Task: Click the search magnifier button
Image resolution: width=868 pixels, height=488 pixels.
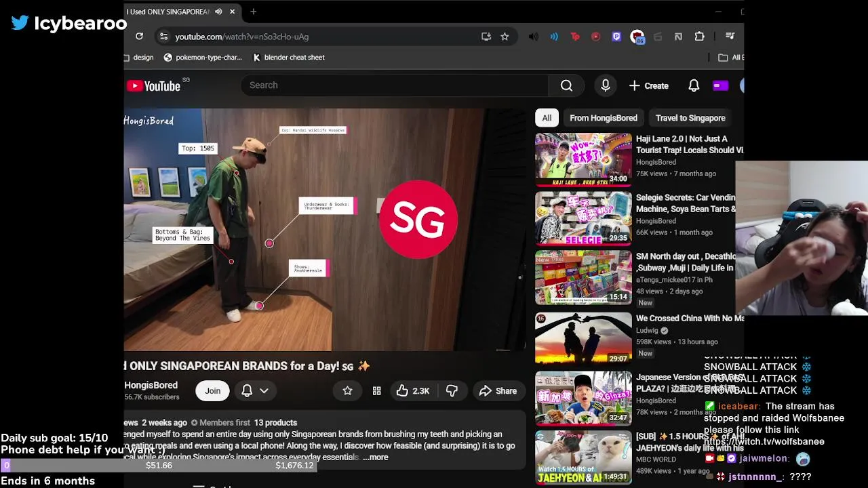Action: pos(566,85)
